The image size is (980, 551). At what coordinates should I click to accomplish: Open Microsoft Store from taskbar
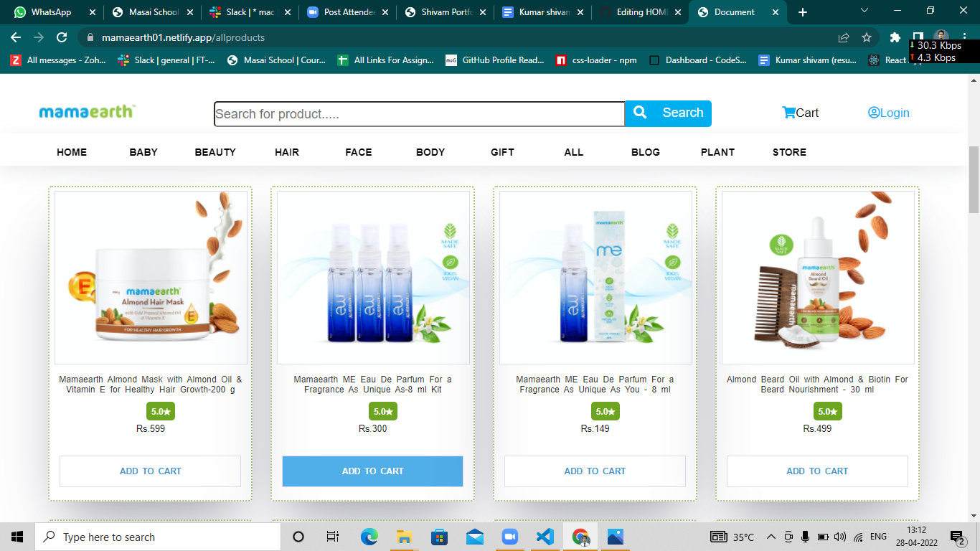439,537
